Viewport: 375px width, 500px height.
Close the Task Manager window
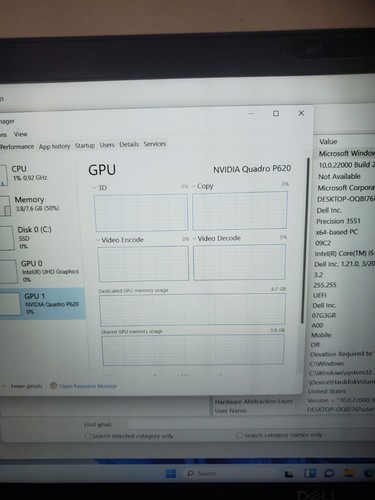coord(301,113)
